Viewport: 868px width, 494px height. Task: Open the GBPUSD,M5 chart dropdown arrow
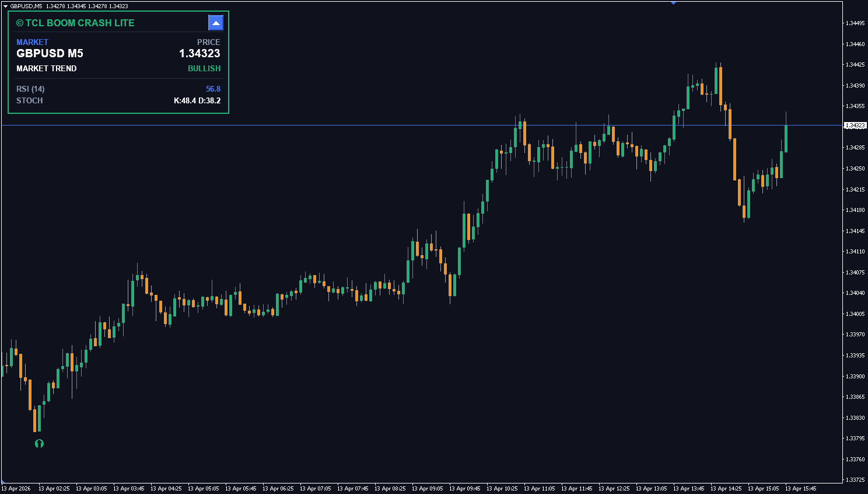tap(5, 6)
